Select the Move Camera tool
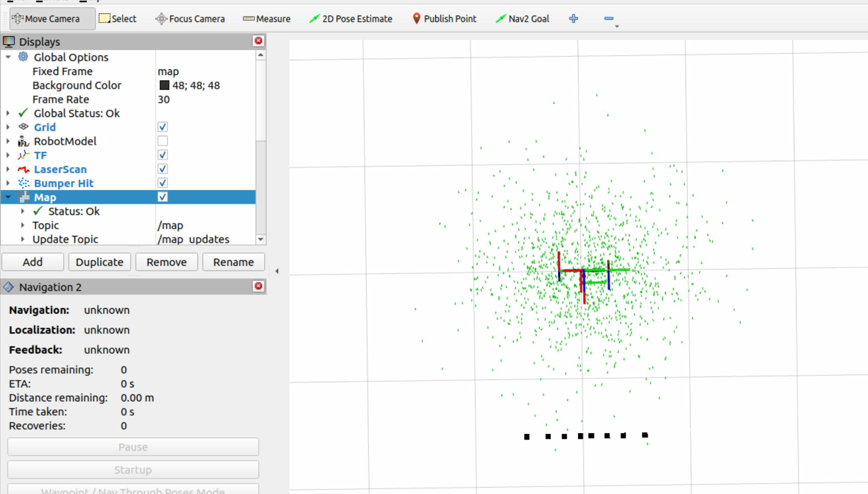 coord(52,19)
